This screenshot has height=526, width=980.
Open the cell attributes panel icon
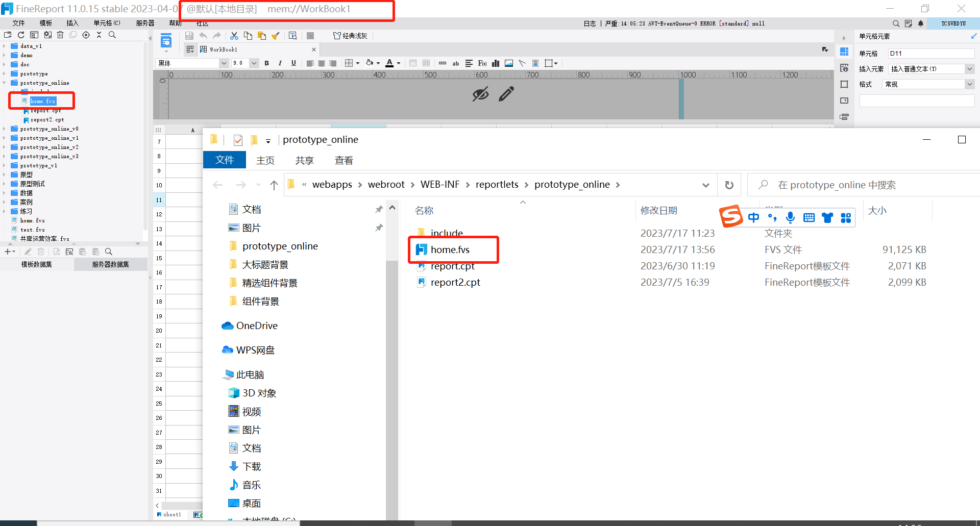click(x=844, y=68)
